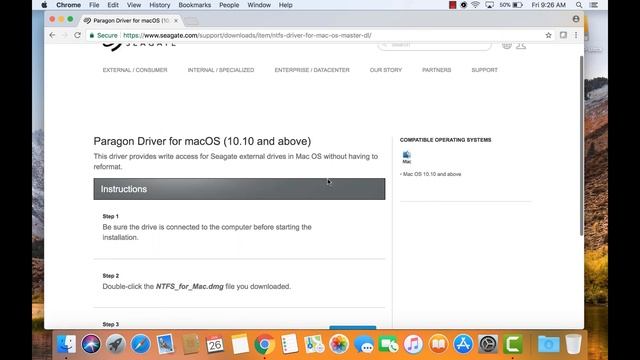Open EXTERNAL / CONSUMER navigation menu

135,70
